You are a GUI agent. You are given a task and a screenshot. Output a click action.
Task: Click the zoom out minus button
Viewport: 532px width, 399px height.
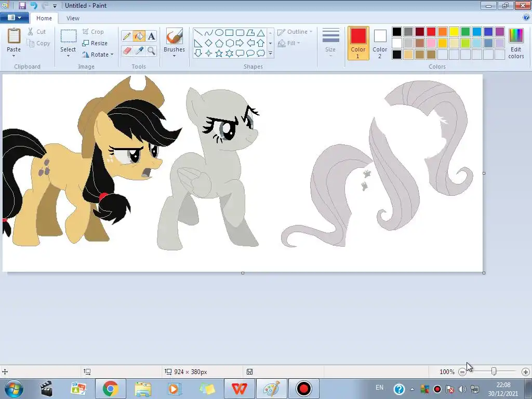click(x=462, y=372)
